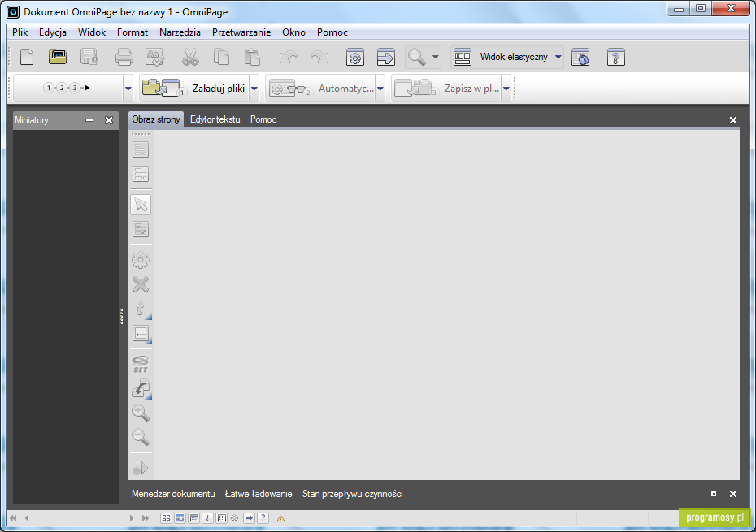Expand the Załaduj pliki dropdown arrow

(254, 89)
